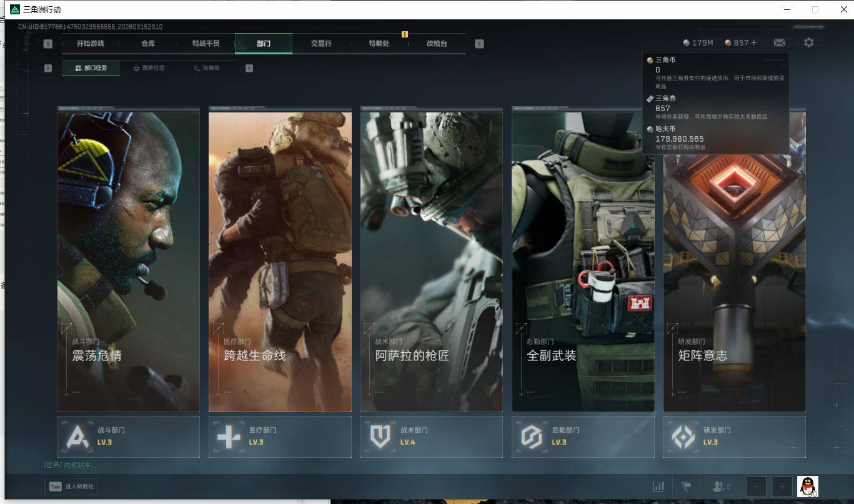
Task: Open the mail envelope inbox
Action: 779,42
